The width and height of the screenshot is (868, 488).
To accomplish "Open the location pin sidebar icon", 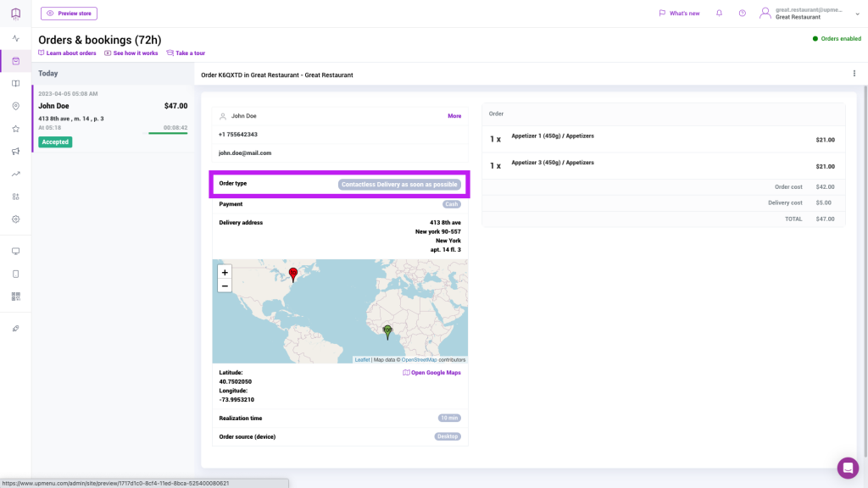I will pyautogui.click(x=15, y=106).
